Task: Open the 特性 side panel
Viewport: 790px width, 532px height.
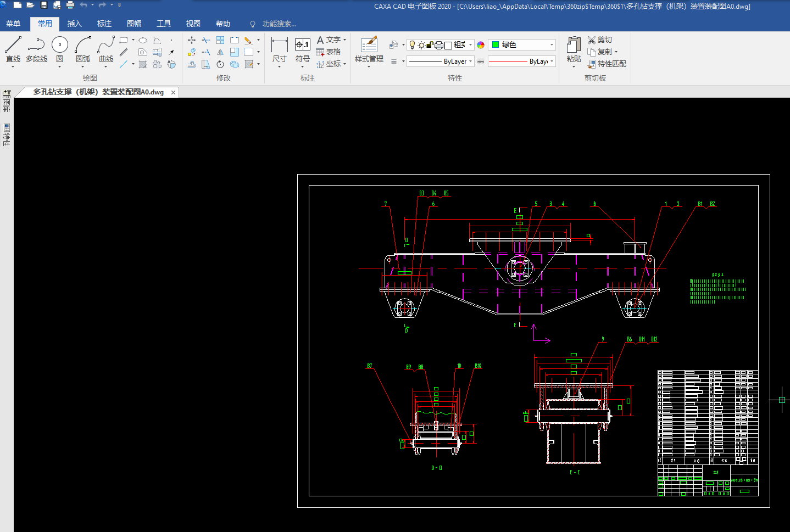Action: click(x=7, y=135)
